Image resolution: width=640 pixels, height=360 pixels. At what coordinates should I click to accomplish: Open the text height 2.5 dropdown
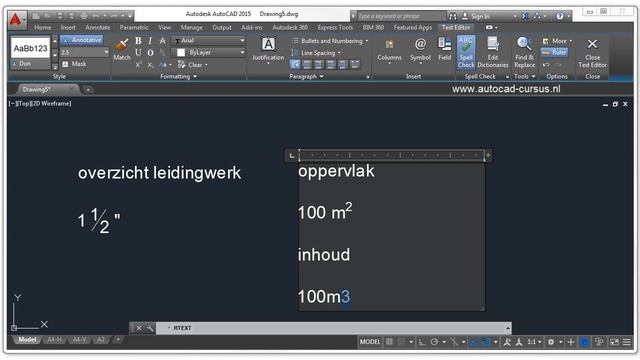(106, 52)
